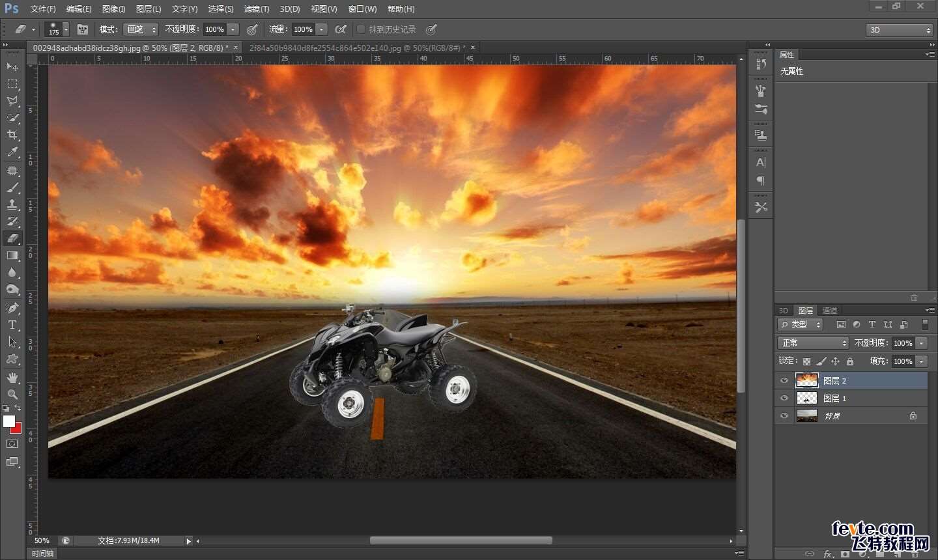Switch to 2f84a50b9840 document tab

point(358,48)
